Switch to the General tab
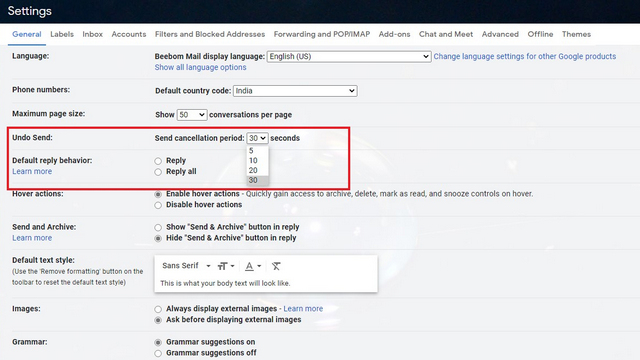The width and height of the screenshot is (640, 360). [x=27, y=34]
